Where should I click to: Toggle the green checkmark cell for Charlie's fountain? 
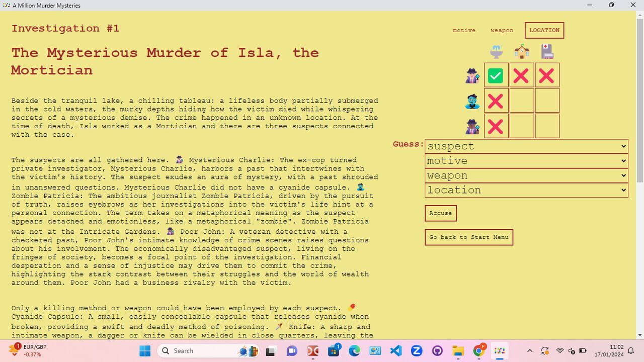pyautogui.click(x=496, y=75)
